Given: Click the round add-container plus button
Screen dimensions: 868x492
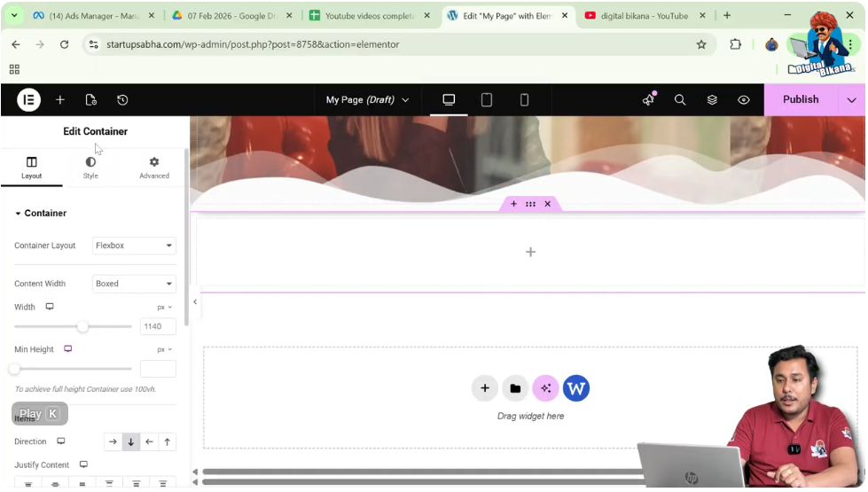Looking at the screenshot, I should (x=485, y=388).
